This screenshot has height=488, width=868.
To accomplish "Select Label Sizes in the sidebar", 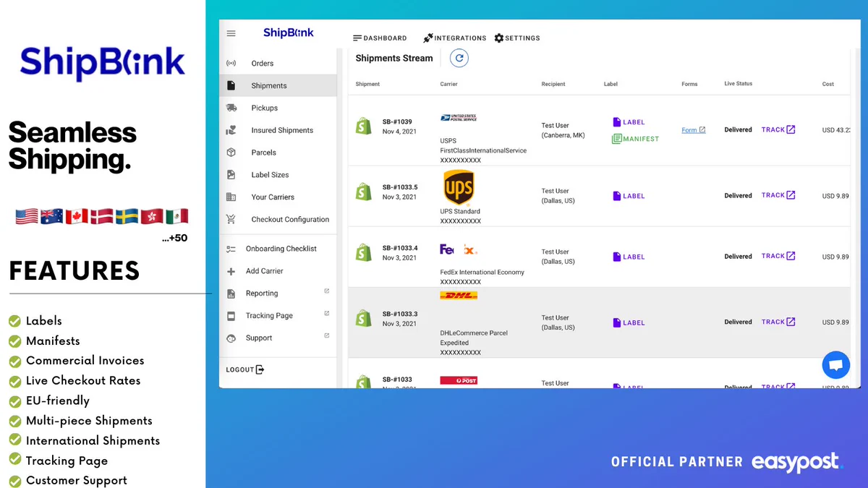I will (x=278, y=175).
